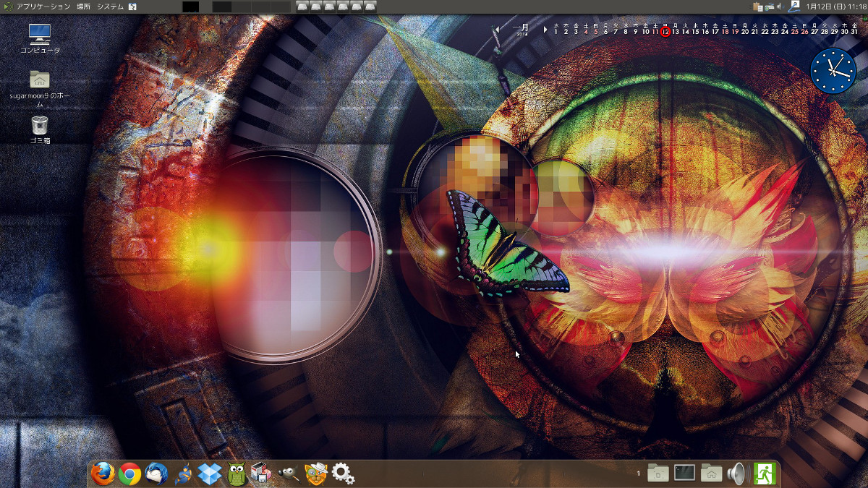Click the small volume icon in the top panel

[x=780, y=7]
